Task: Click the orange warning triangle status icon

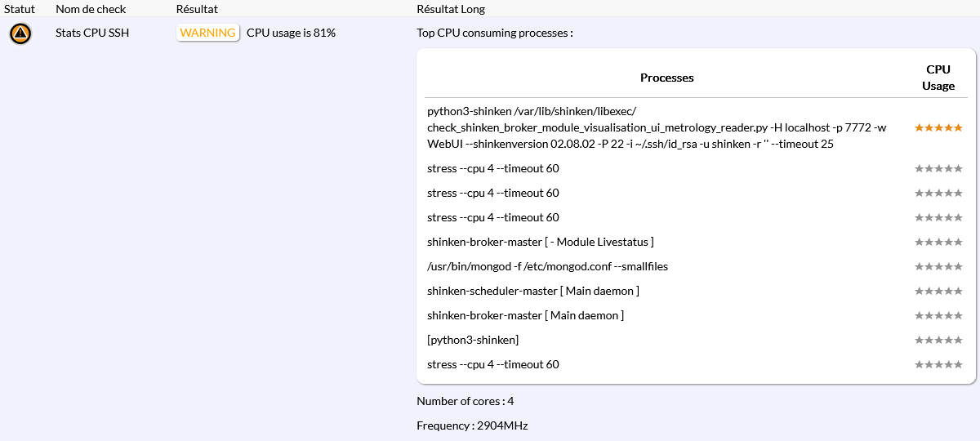Action: 20,33
